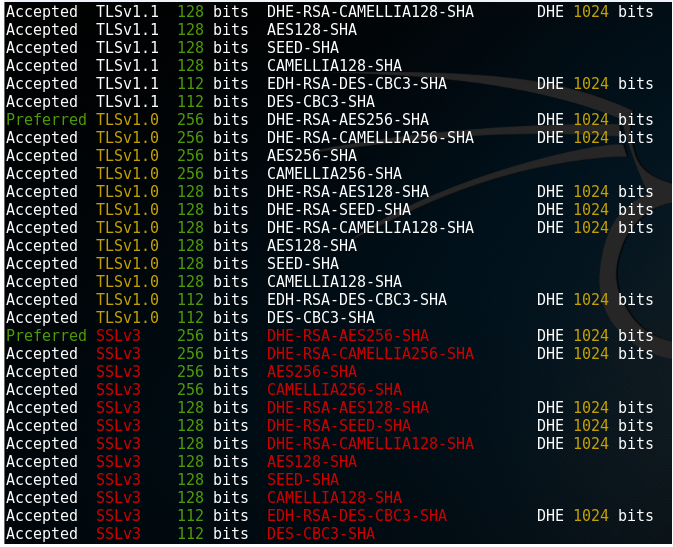
Task: Click the red SSLv3 CAMELLIA256-SHA cipher without DHE
Action: click(x=334, y=390)
